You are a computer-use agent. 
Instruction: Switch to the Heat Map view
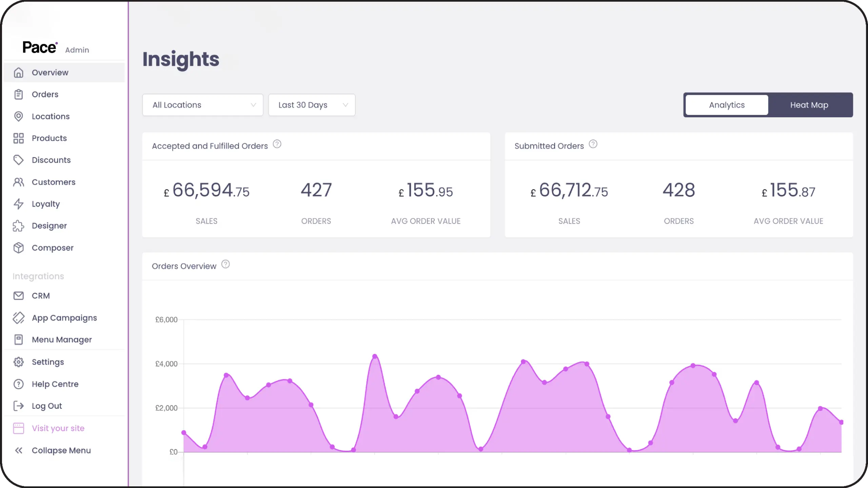pyautogui.click(x=809, y=105)
